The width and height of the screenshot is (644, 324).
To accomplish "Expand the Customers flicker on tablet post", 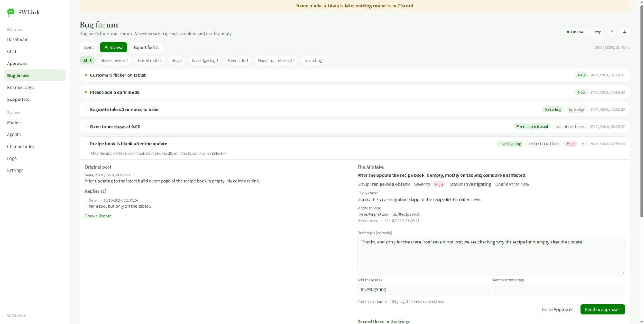I will pyautogui.click(x=355, y=75).
